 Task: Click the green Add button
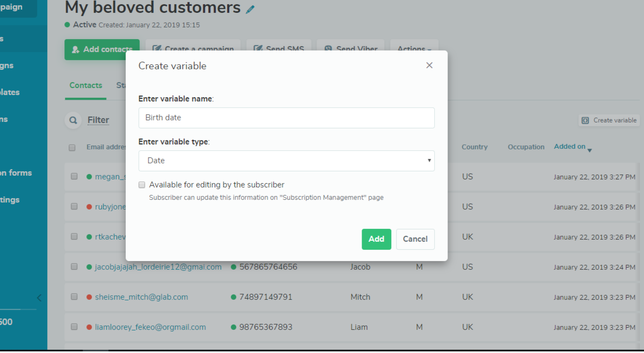point(376,239)
